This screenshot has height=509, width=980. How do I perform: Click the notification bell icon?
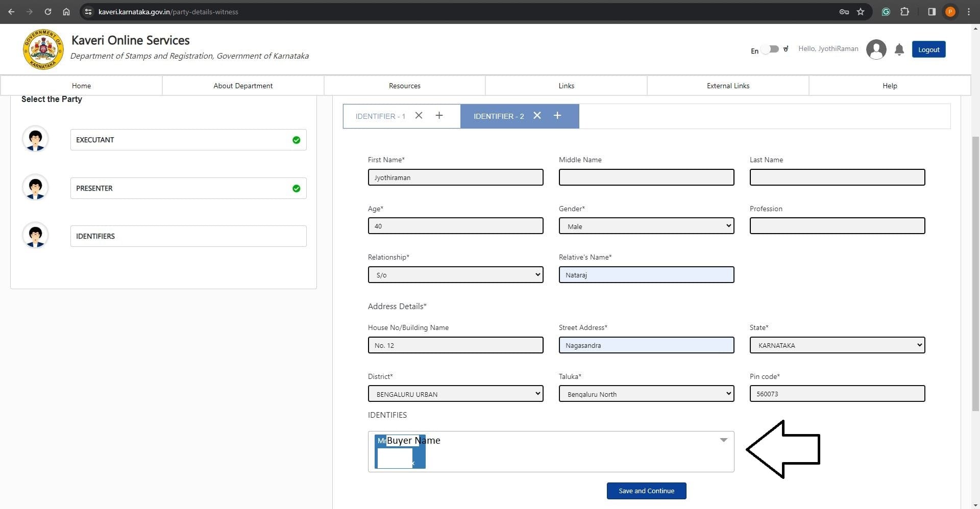click(899, 49)
